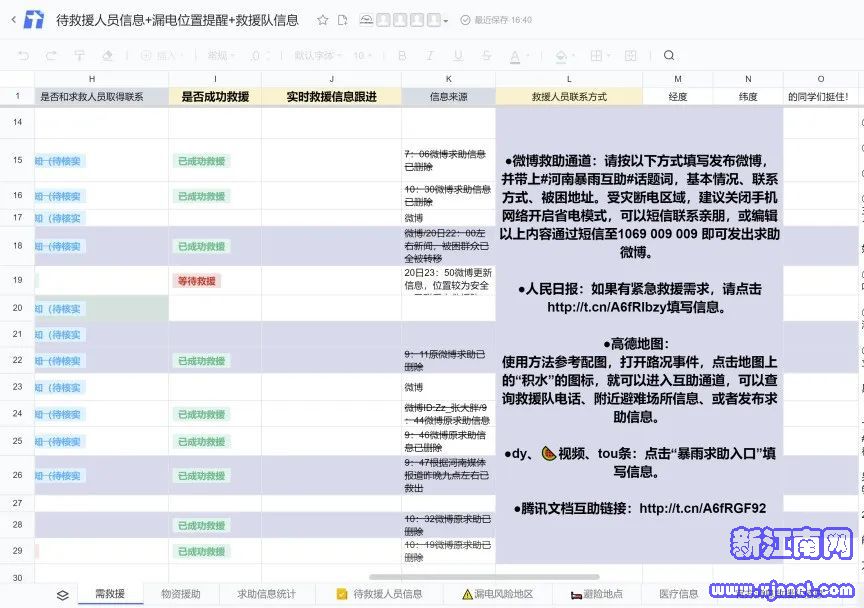
Task: Click the document move-to-folder icon
Action: coord(343,20)
